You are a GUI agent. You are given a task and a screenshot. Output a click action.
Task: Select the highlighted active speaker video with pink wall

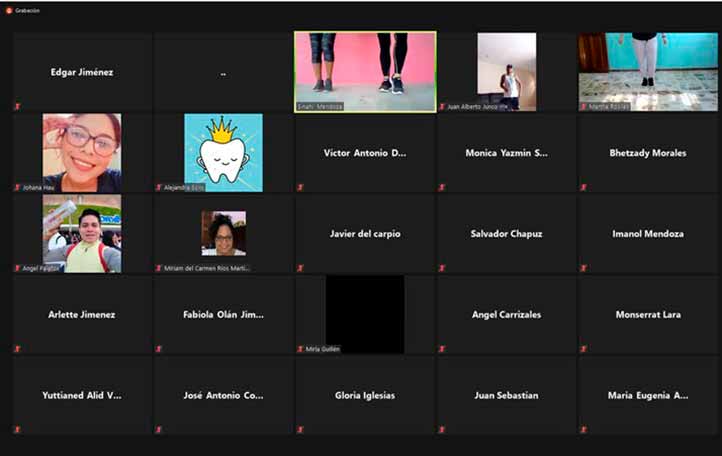pyautogui.click(x=365, y=71)
